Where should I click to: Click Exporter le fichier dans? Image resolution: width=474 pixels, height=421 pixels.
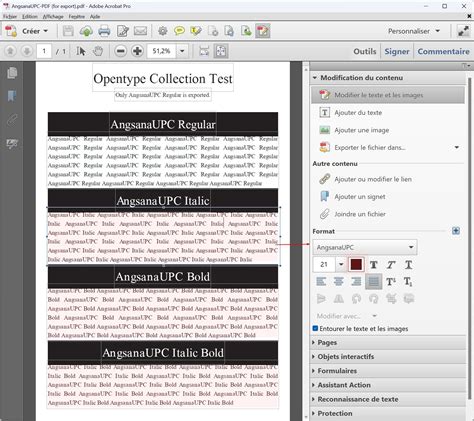370,147
